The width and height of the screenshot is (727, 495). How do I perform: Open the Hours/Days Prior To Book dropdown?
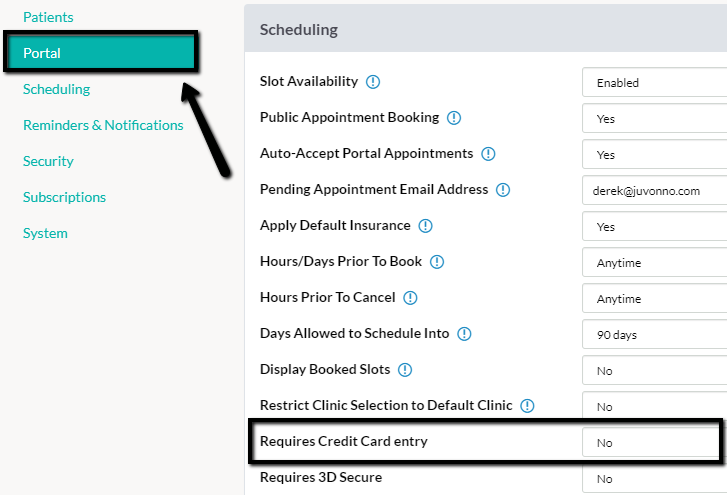tap(655, 262)
